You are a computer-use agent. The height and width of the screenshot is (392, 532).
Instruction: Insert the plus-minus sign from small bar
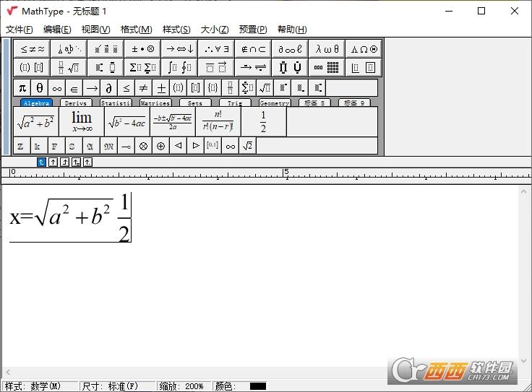coord(161,88)
